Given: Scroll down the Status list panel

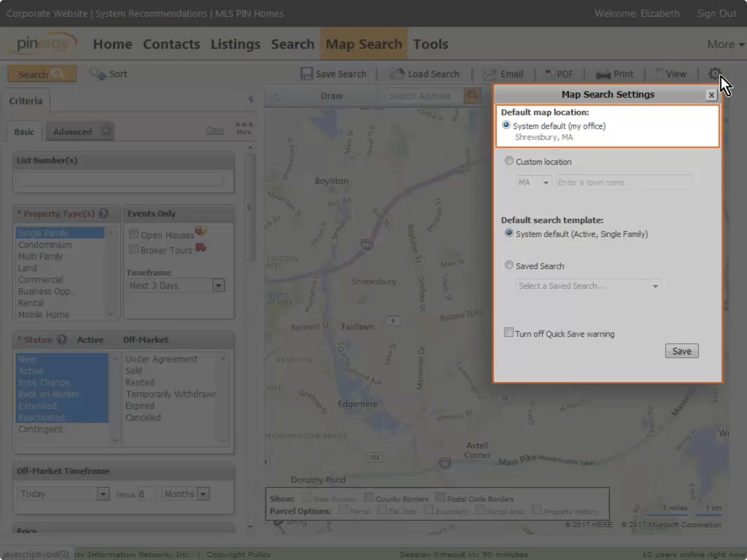Looking at the screenshot, I should (115, 440).
